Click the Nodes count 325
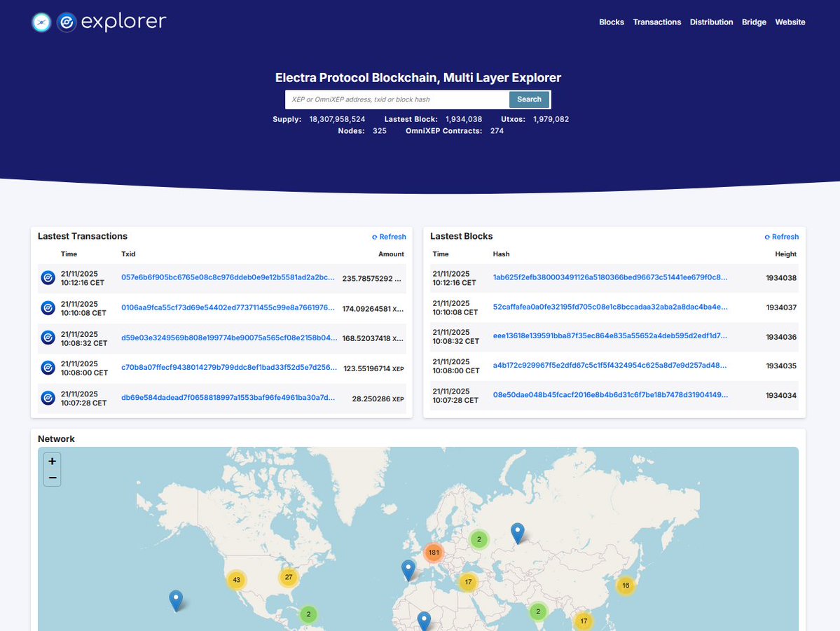The image size is (840, 631). tap(379, 131)
